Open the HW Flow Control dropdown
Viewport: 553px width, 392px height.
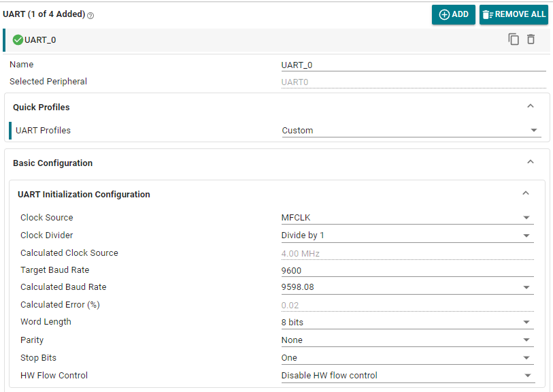408,376
